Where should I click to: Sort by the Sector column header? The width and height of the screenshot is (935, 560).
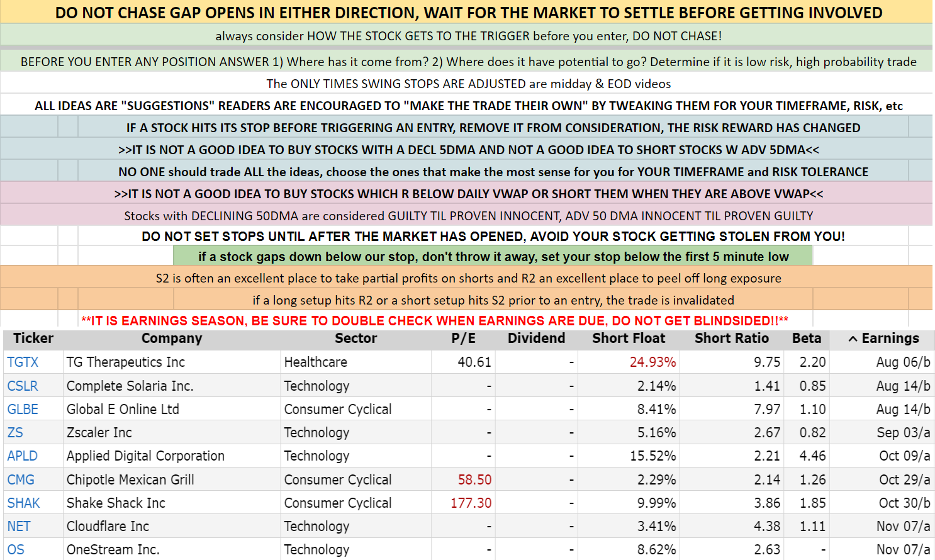(x=356, y=339)
